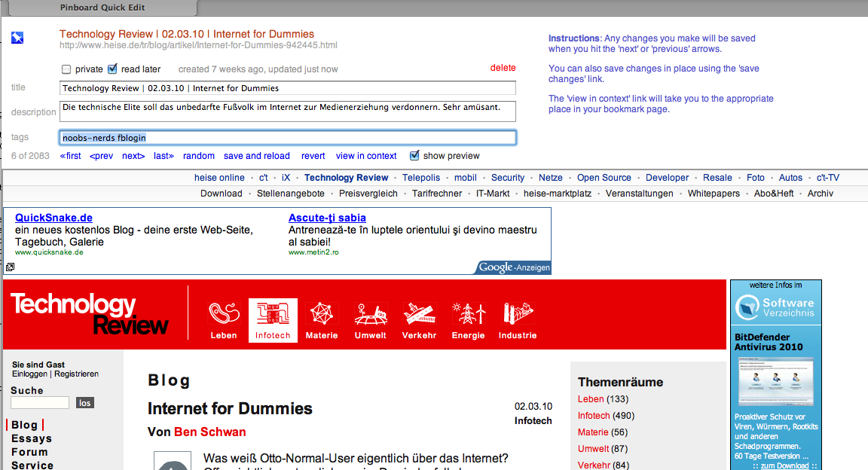Click the Software Verzeichnis logo
Image resolution: width=868 pixels, height=470 pixels.
pyautogui.click(x=775, y=307)
